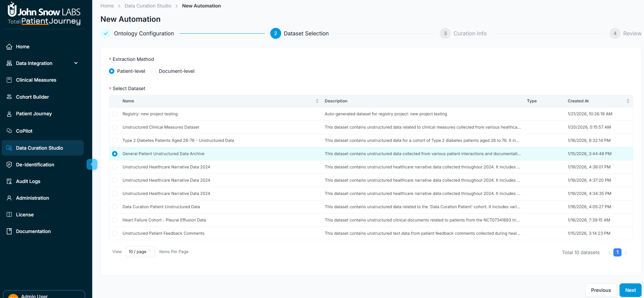644x298 pixels.
Task: Click step 4 Review circle
Action: 615,33
